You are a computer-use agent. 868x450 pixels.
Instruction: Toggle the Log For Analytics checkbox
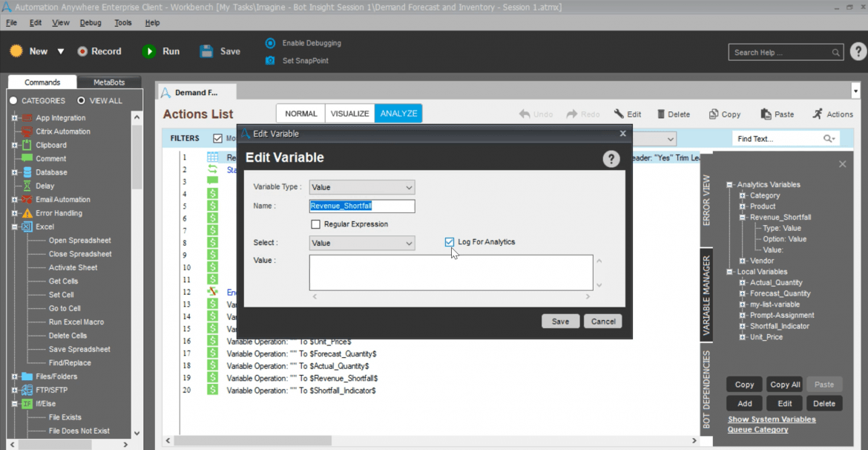tap(450, 242)
